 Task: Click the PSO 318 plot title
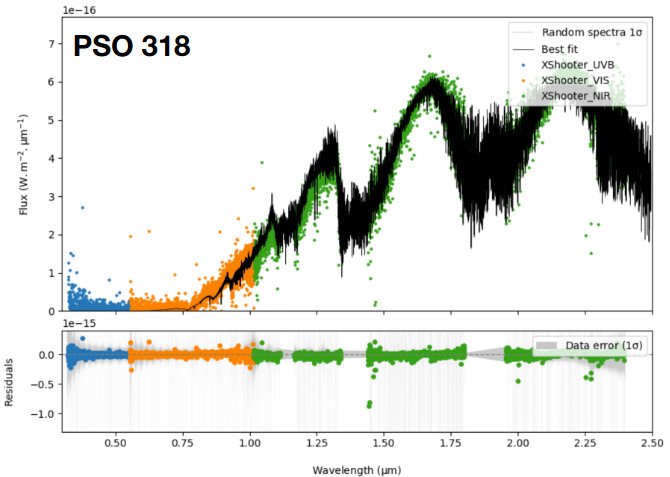132,46
